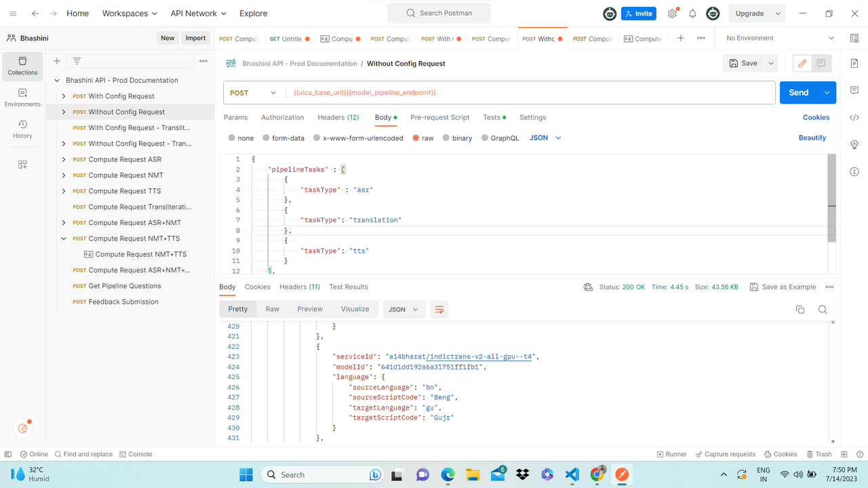Open the response JSON format dropdown
The width and height of the screenshot is (868, 488).
click(404, 309)
